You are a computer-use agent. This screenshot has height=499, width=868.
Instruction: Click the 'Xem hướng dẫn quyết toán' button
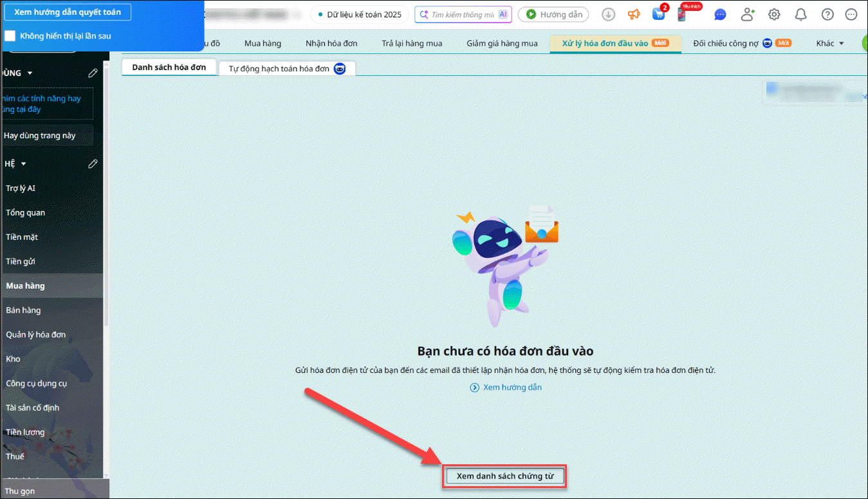point(68,12)
